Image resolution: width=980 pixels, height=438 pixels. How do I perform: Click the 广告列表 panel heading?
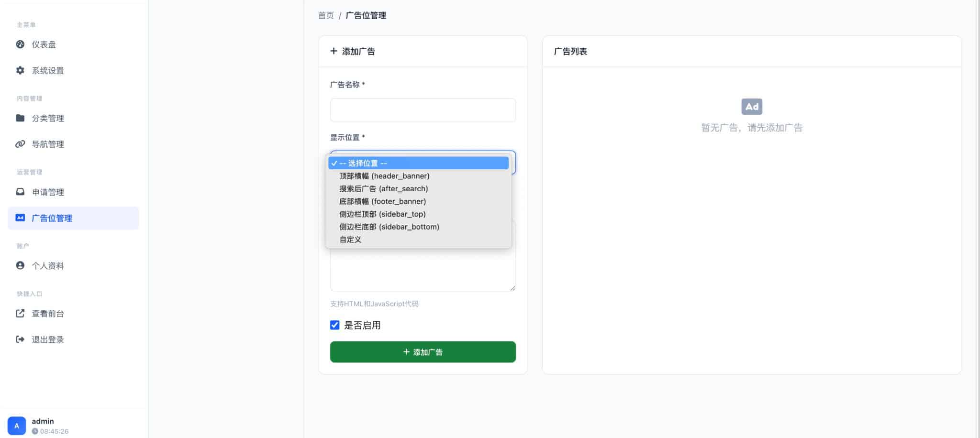pos(570,51)
